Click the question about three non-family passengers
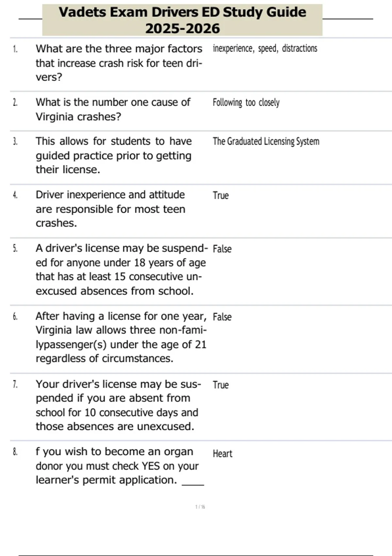392x556 pixels. pyautogui.click(x=121, y=337)
